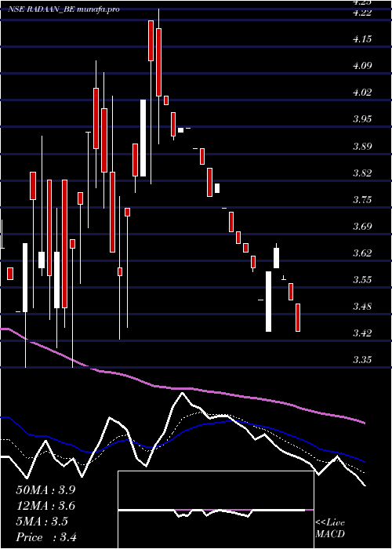Click the 4.02 price axis label
Screen dimensions: 392x549
(362, 93)
